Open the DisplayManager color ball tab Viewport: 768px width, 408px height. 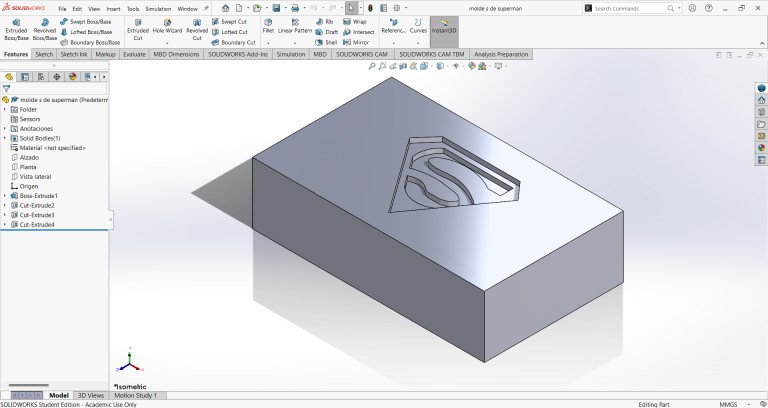[73, 77]
